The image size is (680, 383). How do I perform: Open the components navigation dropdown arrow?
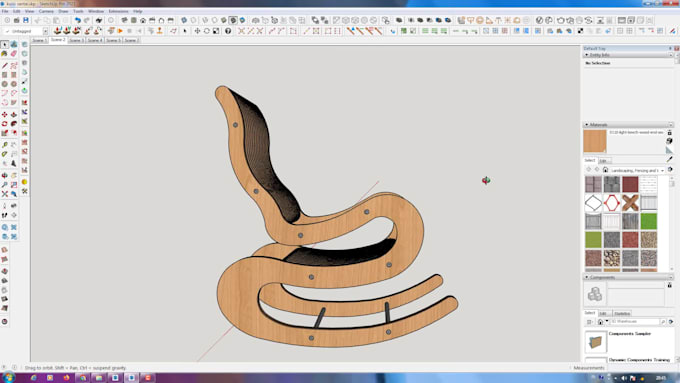[x=607, y=322]
